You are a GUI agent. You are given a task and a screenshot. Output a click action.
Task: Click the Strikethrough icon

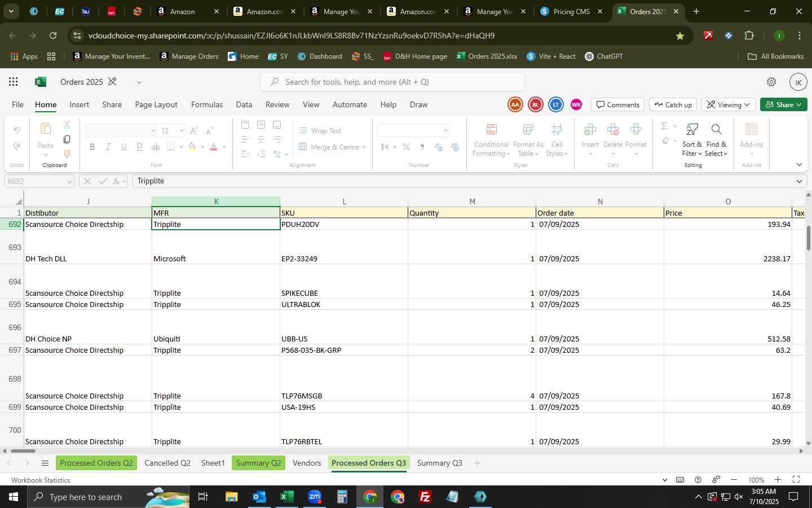point(156,147)
